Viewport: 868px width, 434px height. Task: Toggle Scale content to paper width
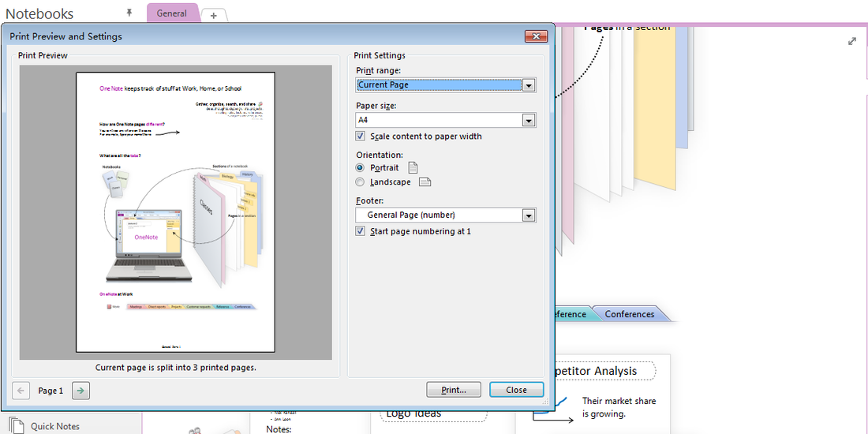point(360,137)
